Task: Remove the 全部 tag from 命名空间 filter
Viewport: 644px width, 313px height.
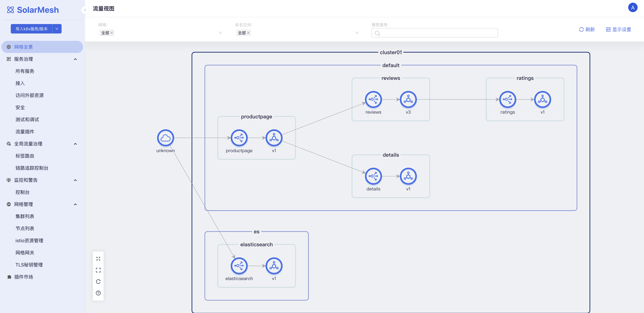Action: 248,33
